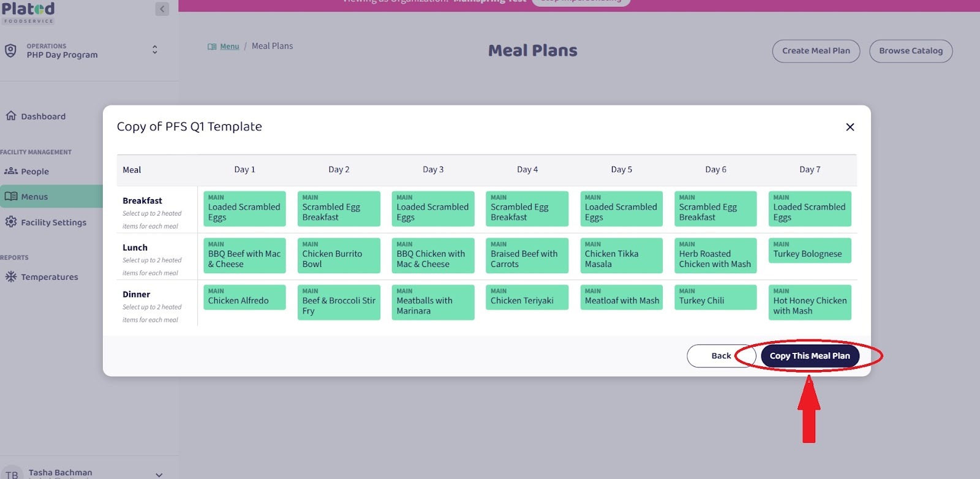Click the Menus book icon
980x479 pixels.
click(x=11, y=197)
